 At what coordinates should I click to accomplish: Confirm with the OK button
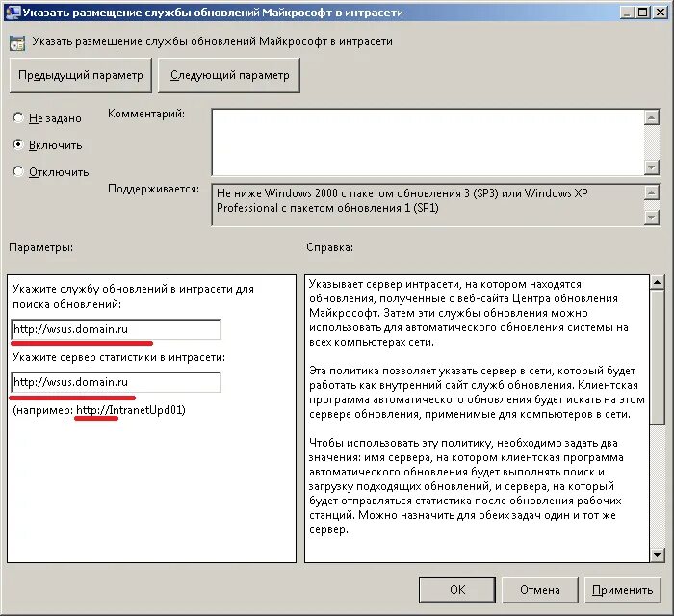(x=457, y=590)
